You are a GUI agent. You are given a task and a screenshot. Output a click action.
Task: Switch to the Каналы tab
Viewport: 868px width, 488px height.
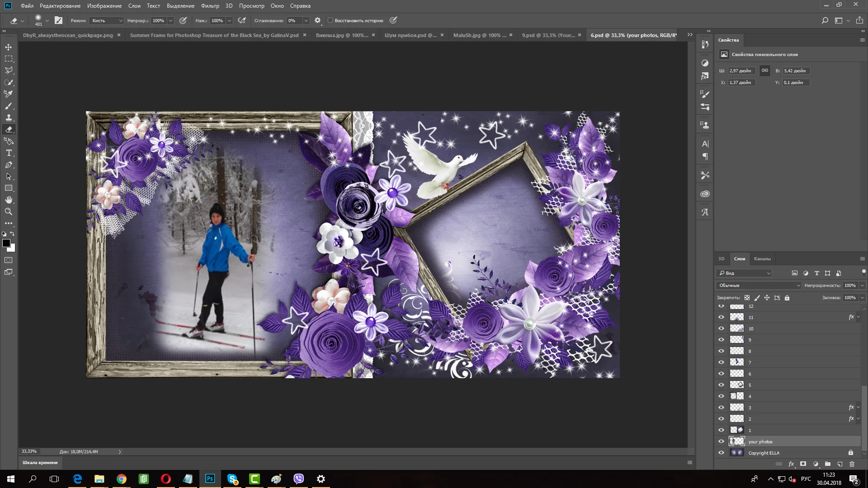[x=762, y=258]
